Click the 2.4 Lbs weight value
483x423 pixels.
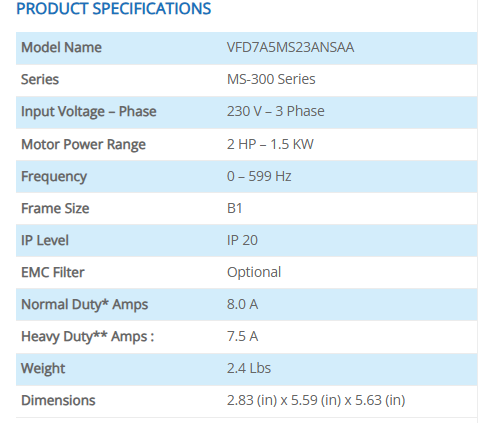coord(249,368)
